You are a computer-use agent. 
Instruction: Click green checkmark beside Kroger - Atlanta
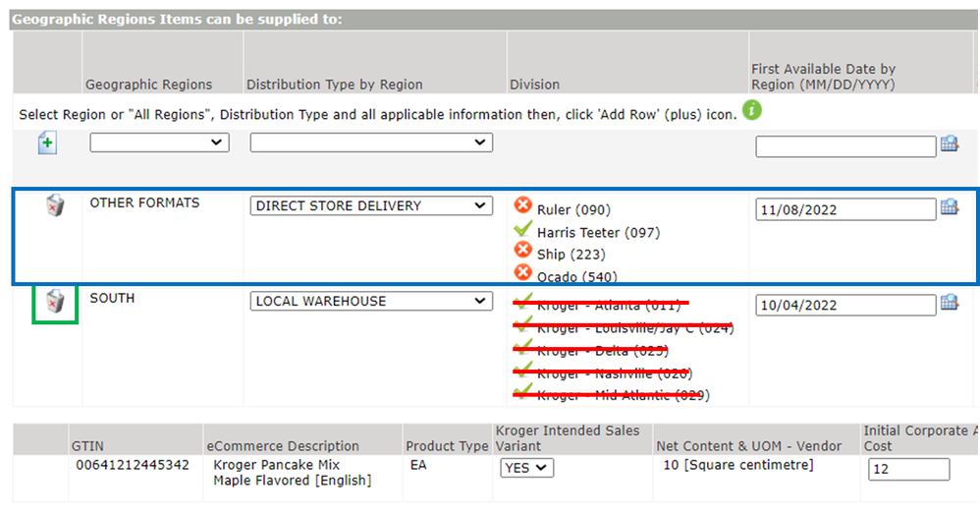point(523,302)
